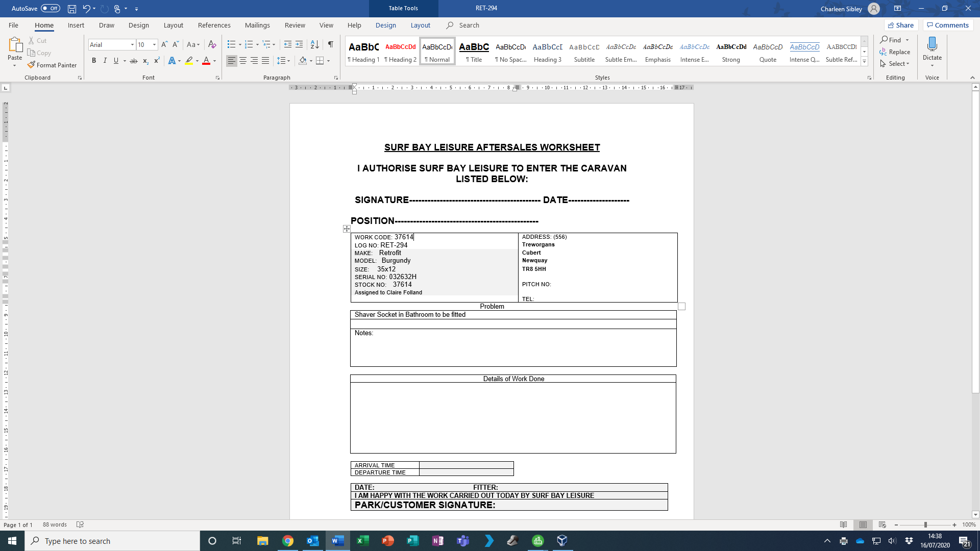Screen dimensions: 980x551
Task: Toggle Bold formatting
Action: (x=94, y=61)
